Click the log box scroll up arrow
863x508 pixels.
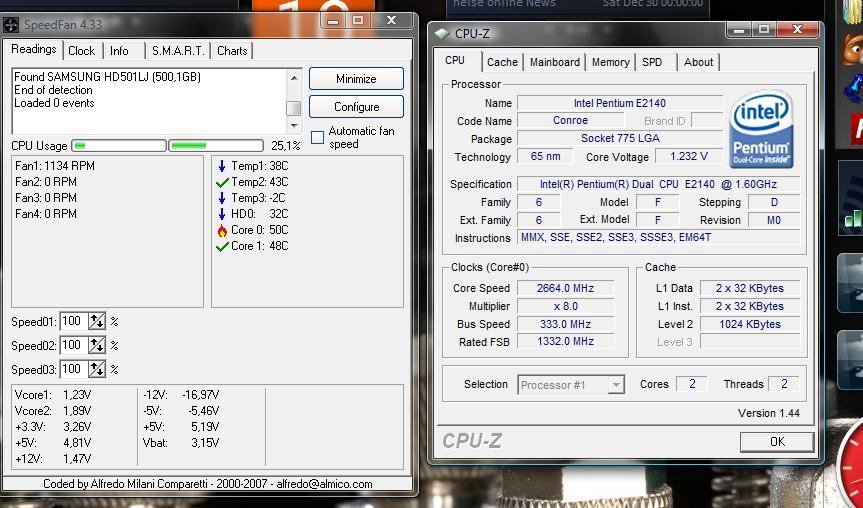pos(294,78)
